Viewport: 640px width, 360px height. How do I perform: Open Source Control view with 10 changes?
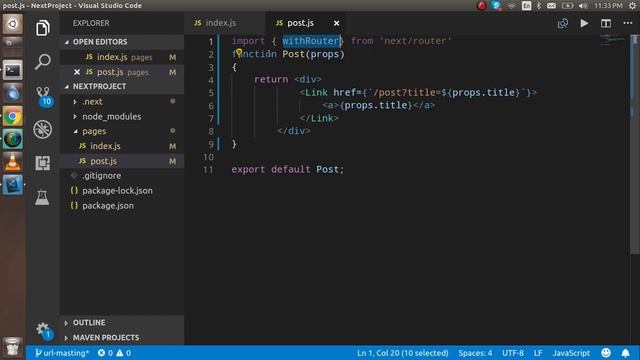[44, 96]
